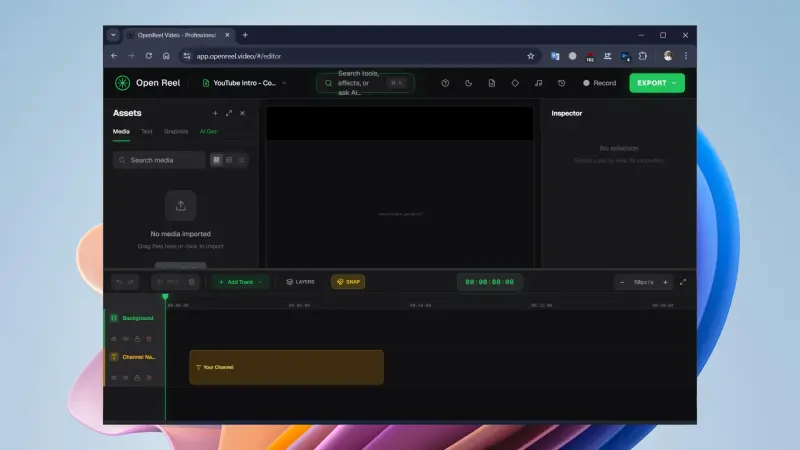800x450 pixels.
Task: Toggle the SNAP option
Action: tap(348, 282)
